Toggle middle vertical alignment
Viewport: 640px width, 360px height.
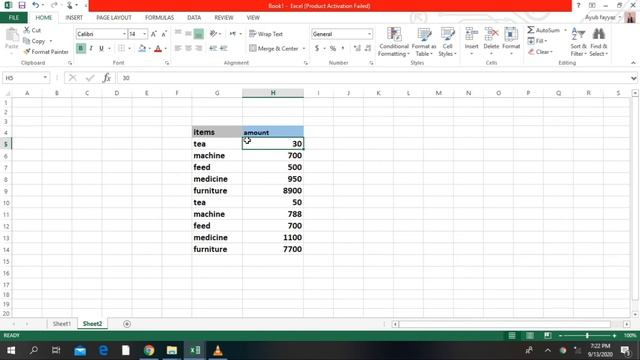pos(188,34)
